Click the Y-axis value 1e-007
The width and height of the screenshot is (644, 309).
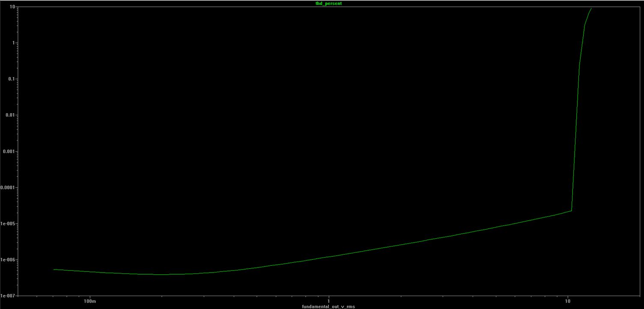click(x=9, y=296)
